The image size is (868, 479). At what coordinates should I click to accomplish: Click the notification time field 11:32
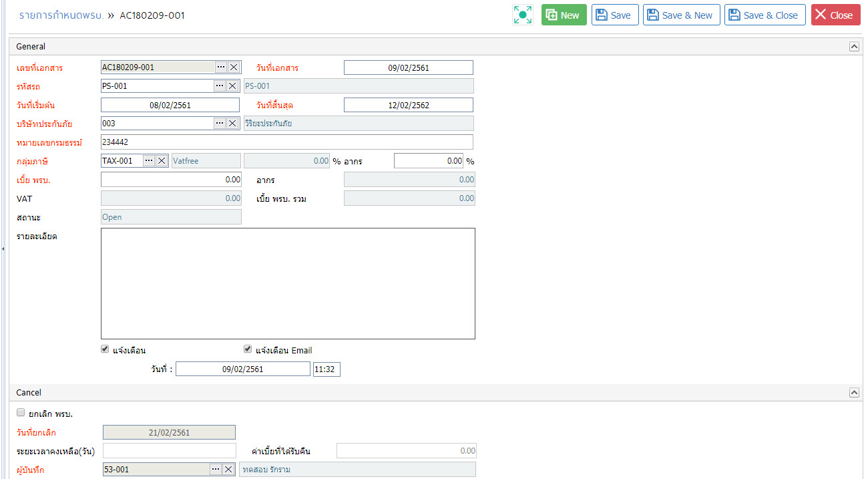point(327,369)
